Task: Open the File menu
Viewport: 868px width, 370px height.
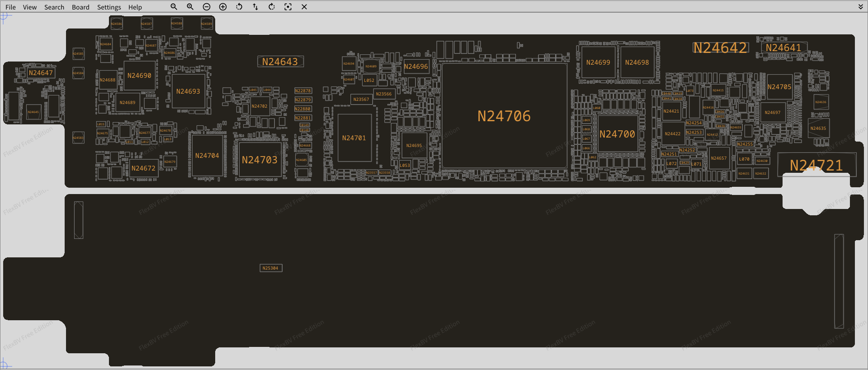Action: (x=10, y=7)
